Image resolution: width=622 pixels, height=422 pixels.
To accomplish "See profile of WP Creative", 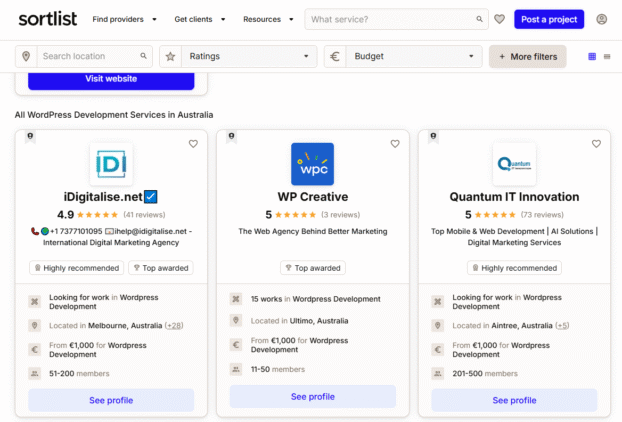I will pyautogui.click(x=313, y=396).
